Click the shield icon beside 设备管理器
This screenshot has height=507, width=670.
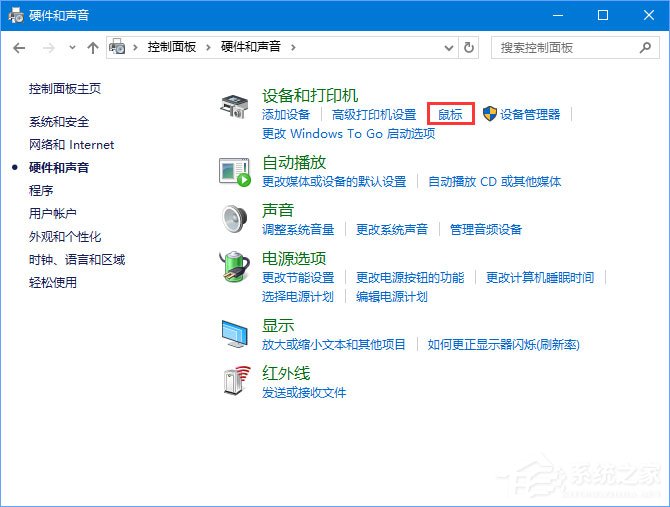tap(490, 114)
